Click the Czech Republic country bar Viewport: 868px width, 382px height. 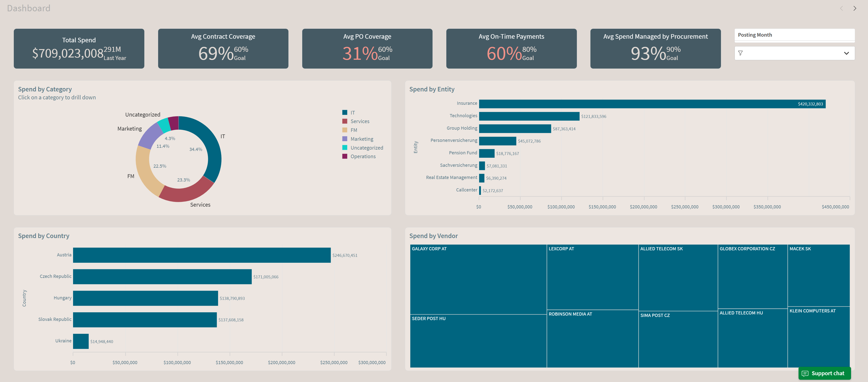162,277
